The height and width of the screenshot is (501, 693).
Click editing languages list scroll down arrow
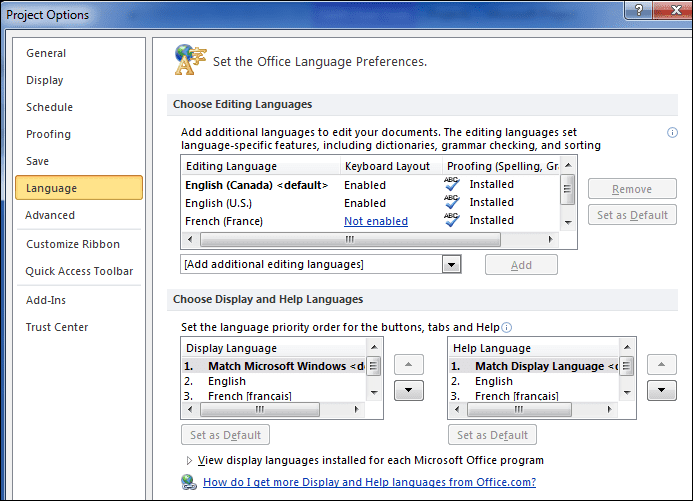(568, 223)
